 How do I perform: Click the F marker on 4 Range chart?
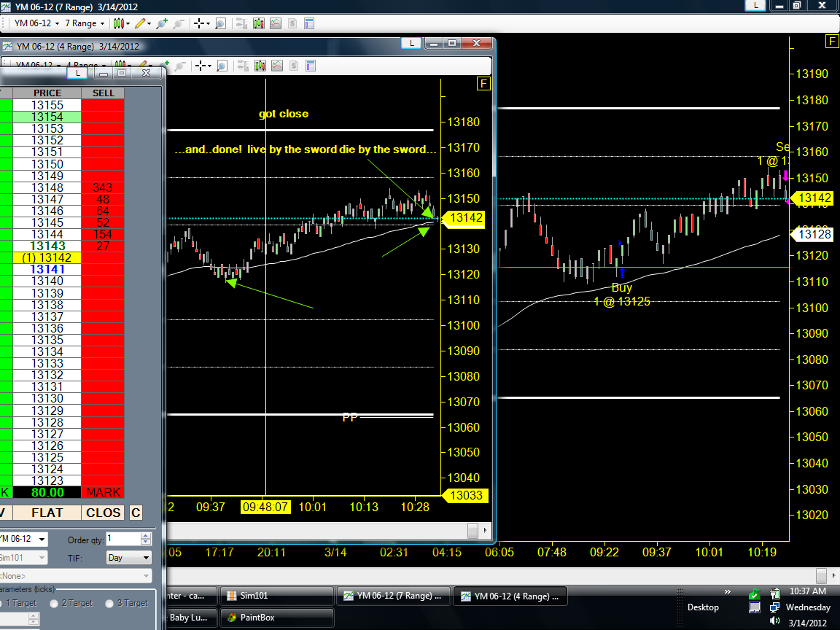pyautogui.click(x=483, y=84)
